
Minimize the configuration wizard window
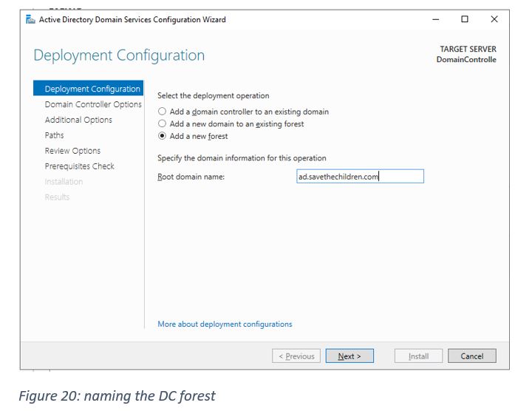435,19
